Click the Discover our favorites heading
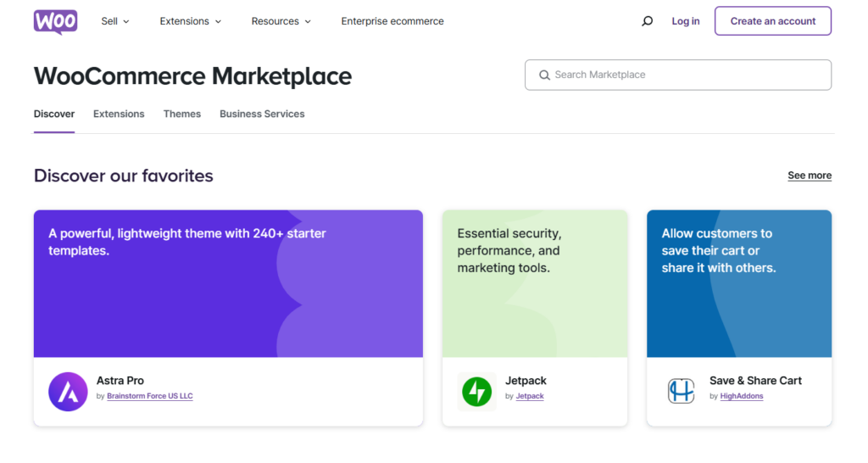This screenshot has height=463, width=868. click(124, 176)
